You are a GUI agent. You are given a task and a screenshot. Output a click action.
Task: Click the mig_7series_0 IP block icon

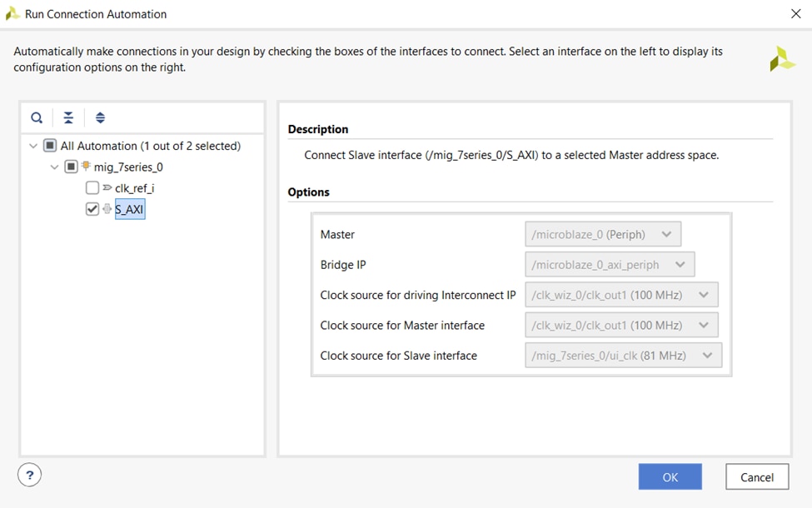point(86,167)
